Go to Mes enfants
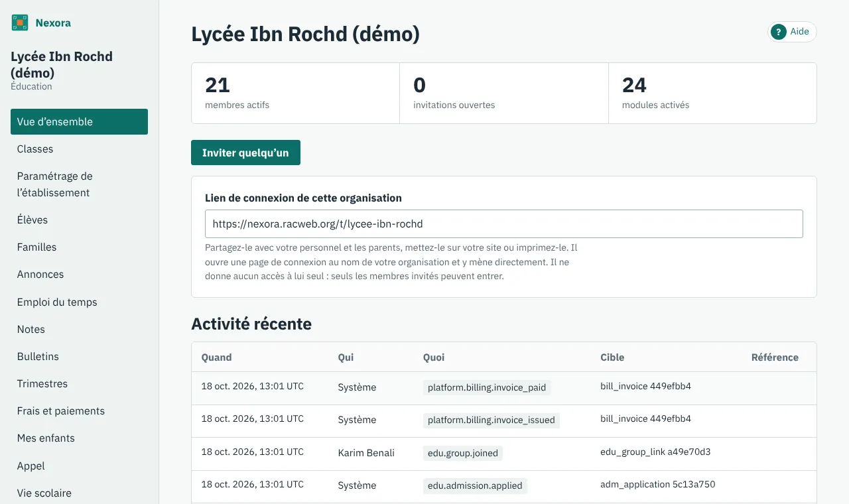Viewport: 849px width, 504px height. [79, 438]
